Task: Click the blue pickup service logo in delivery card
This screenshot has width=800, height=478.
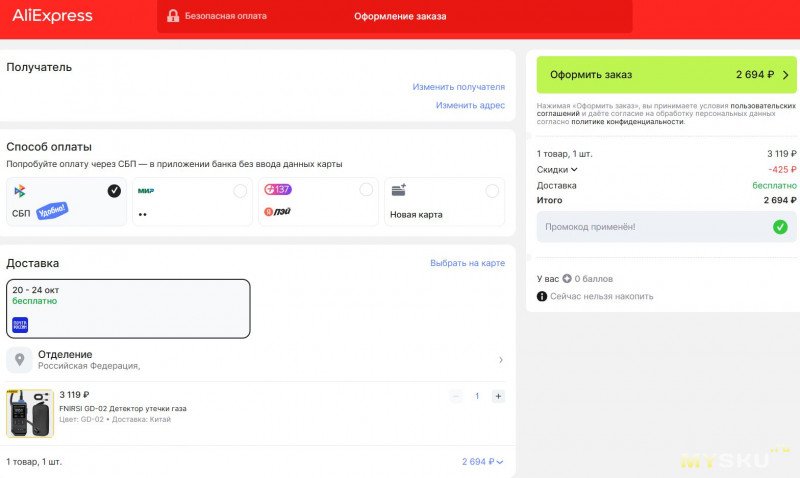Action: (20, 324)
